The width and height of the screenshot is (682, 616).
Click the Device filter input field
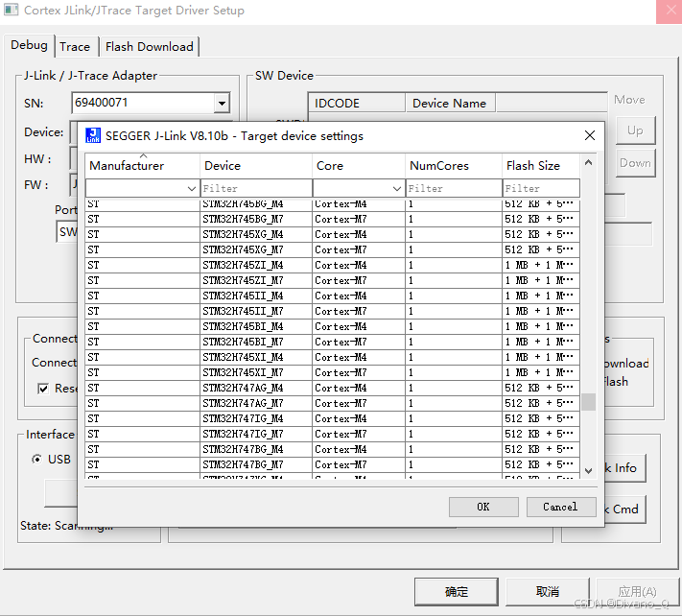click(256, 188)
